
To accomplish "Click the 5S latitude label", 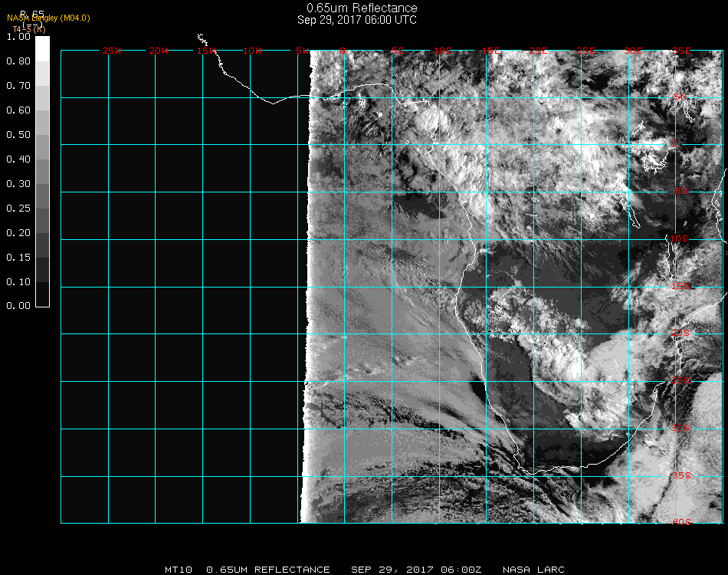I will [x=681, y=191].
